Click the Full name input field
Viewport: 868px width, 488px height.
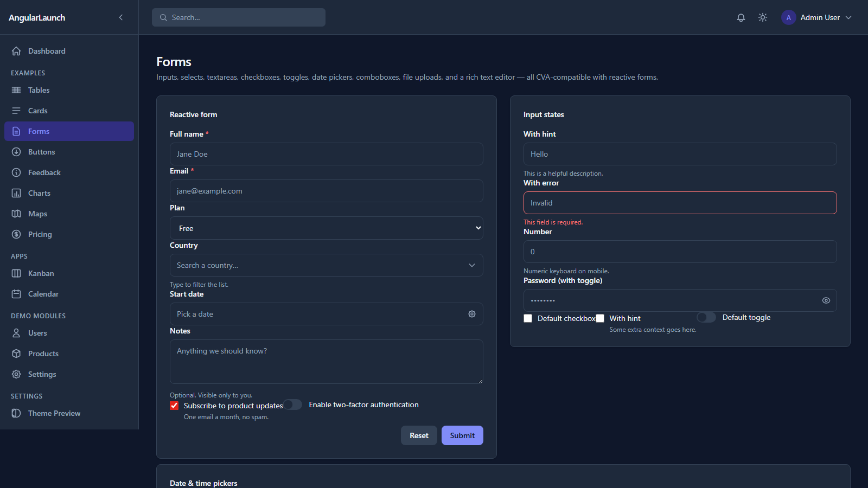point(327,154)
